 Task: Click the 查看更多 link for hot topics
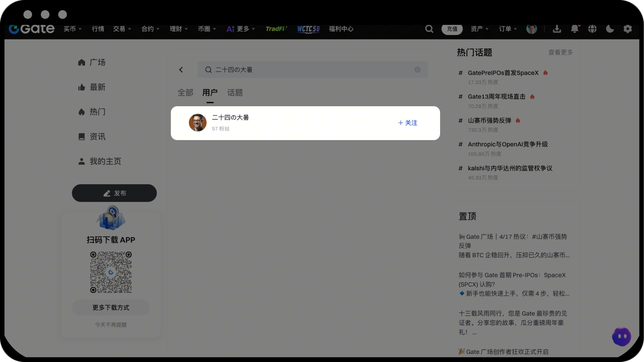(x=561, y=52)
